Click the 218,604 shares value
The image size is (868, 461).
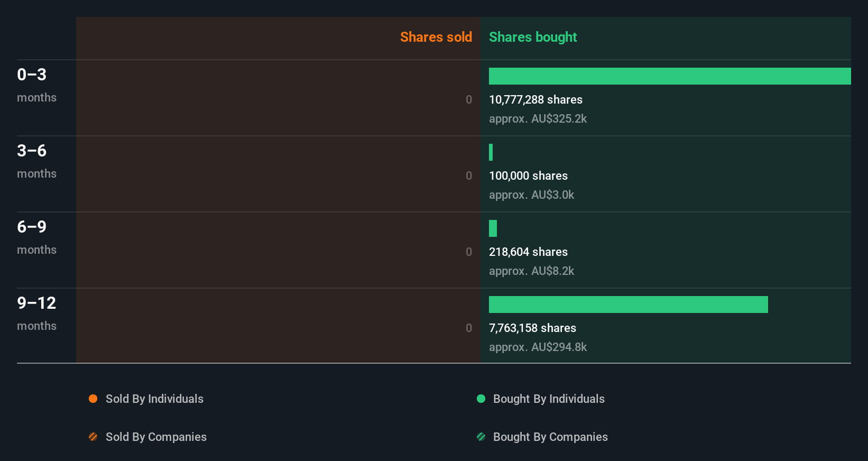coord(528,252)
